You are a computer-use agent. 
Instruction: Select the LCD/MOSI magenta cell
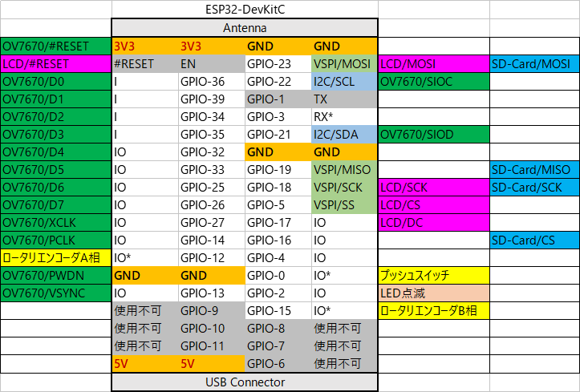tap(434, 63)
